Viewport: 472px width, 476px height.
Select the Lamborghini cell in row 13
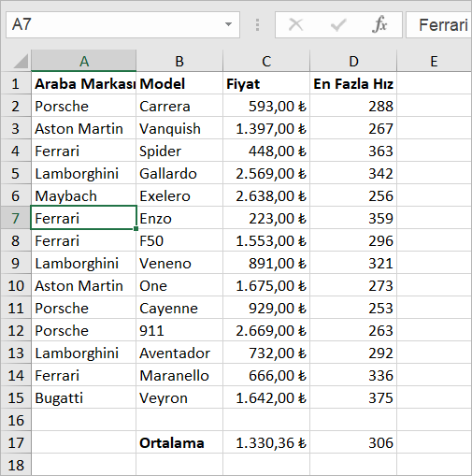pyautogui.click(x=84, y=353)
